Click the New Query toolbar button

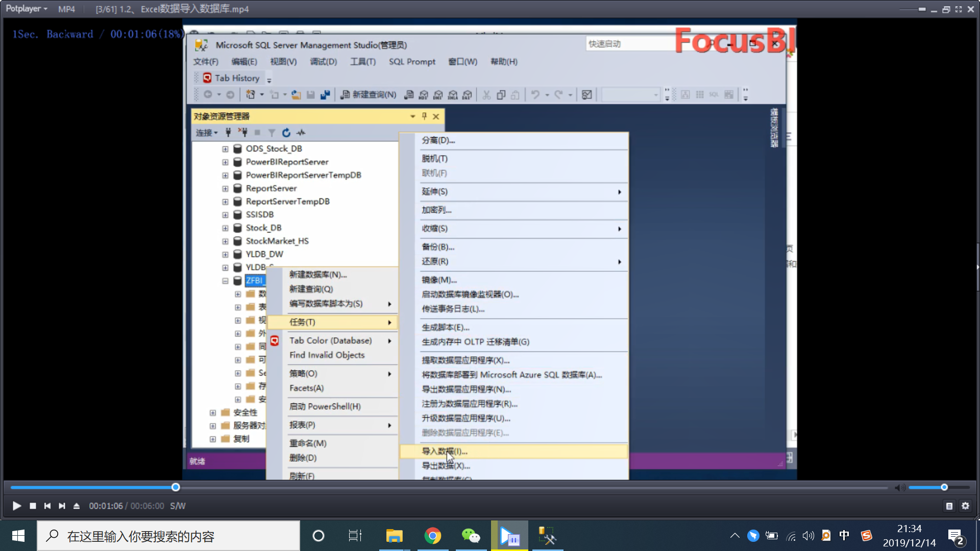pyautogui.click(x=369, y=94)
